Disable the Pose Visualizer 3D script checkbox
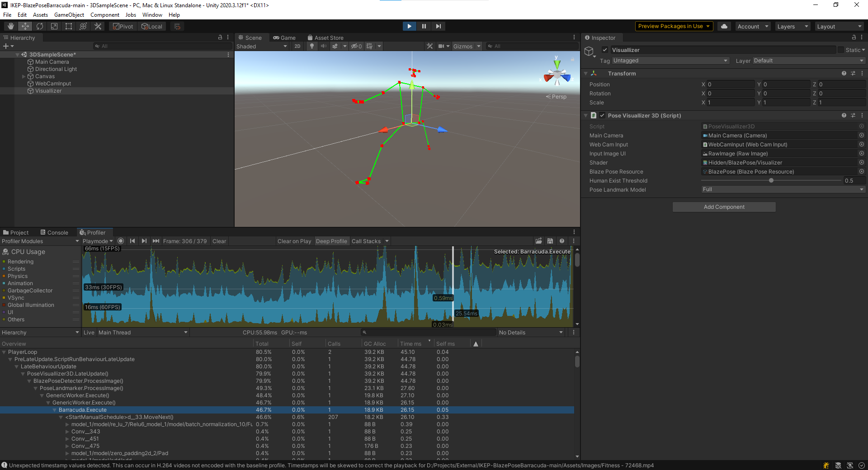The height and width of the screenshot is (470, 868). click(x=602, y=115)
